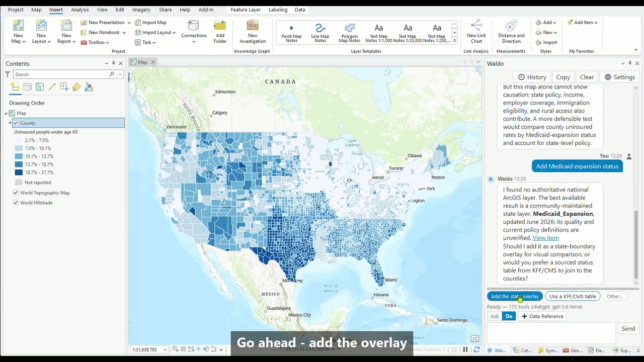Click List By Selection icon

pos(40,87)
